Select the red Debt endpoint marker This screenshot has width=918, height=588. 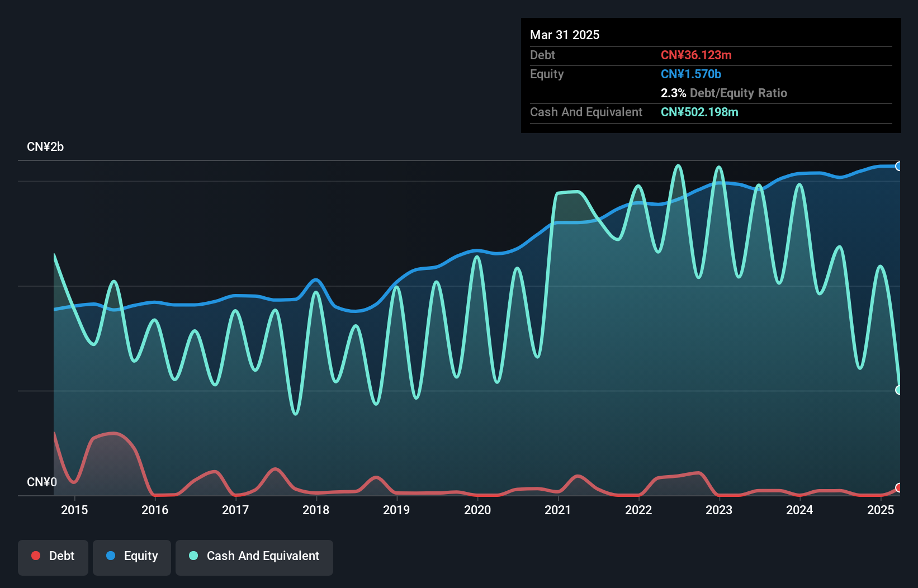898,488
